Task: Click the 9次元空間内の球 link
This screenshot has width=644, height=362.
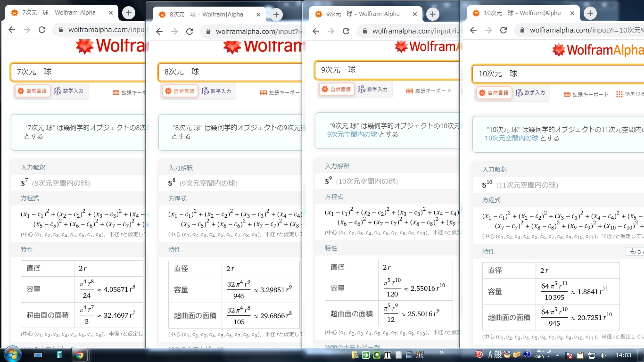Action: (352, 134)
